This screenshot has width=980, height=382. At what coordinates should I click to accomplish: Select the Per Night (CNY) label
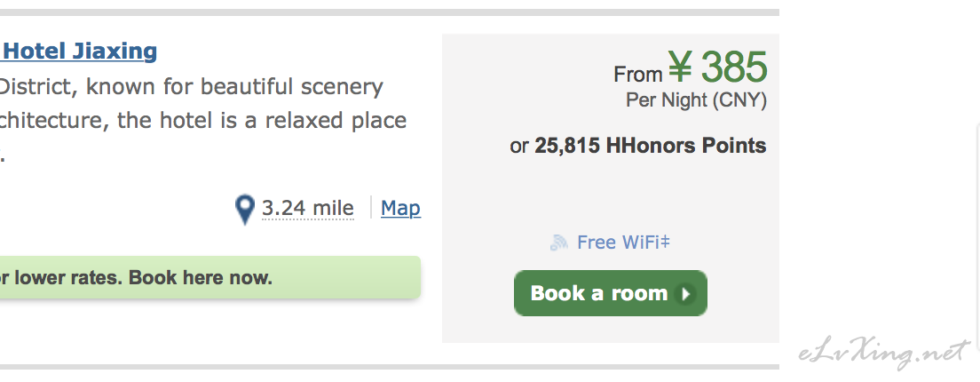696,100
